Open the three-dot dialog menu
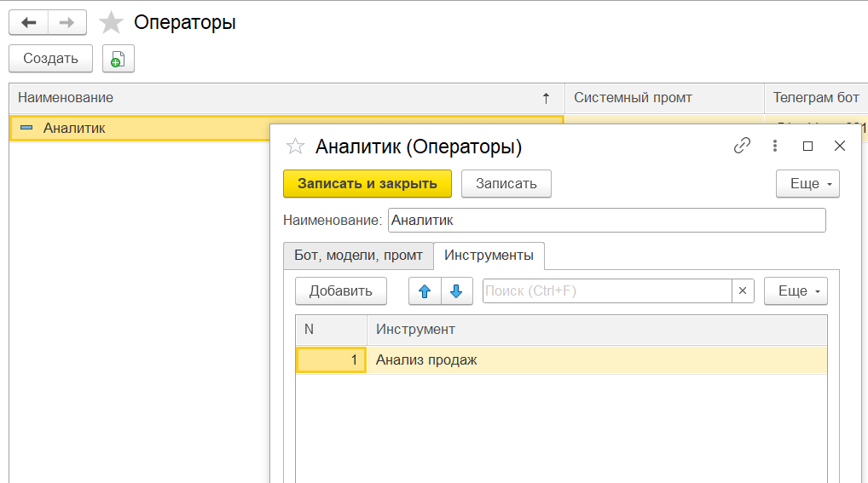The height and width of the screenshot is (483, 868). [775, 146]
